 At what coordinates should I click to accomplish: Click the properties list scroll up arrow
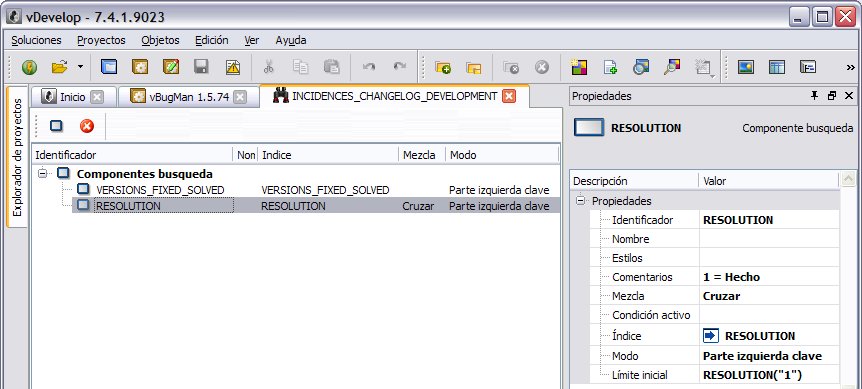pyautogui.click(x=849, y=180)
